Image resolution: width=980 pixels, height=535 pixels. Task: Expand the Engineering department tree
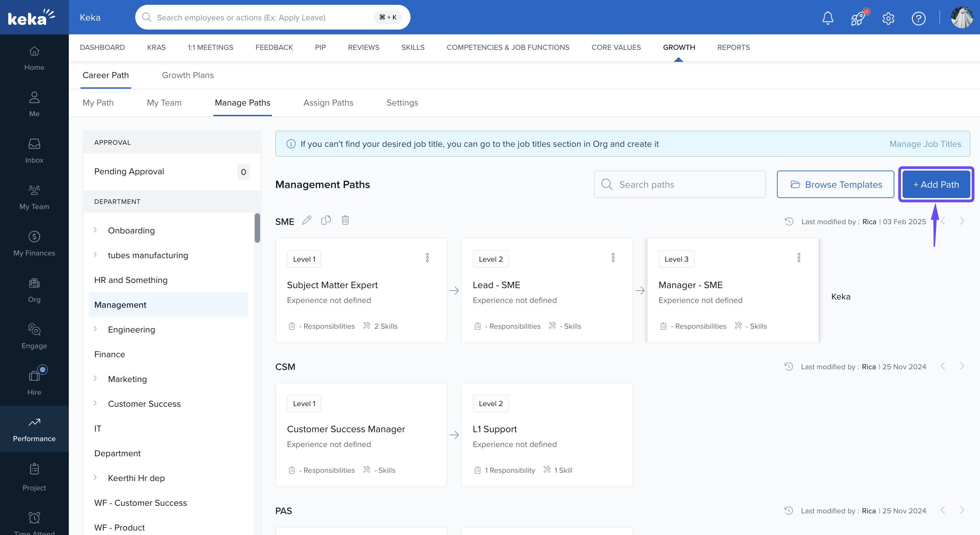[96, 329]
